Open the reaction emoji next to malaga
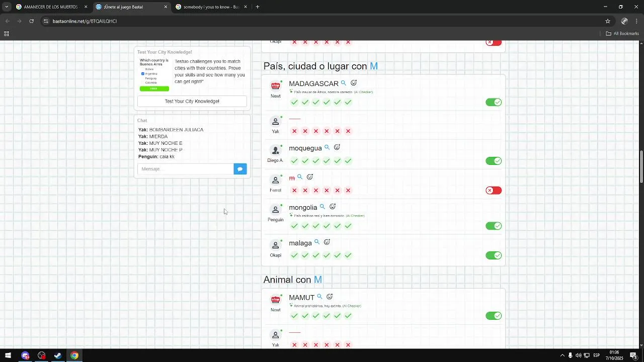 327,242
